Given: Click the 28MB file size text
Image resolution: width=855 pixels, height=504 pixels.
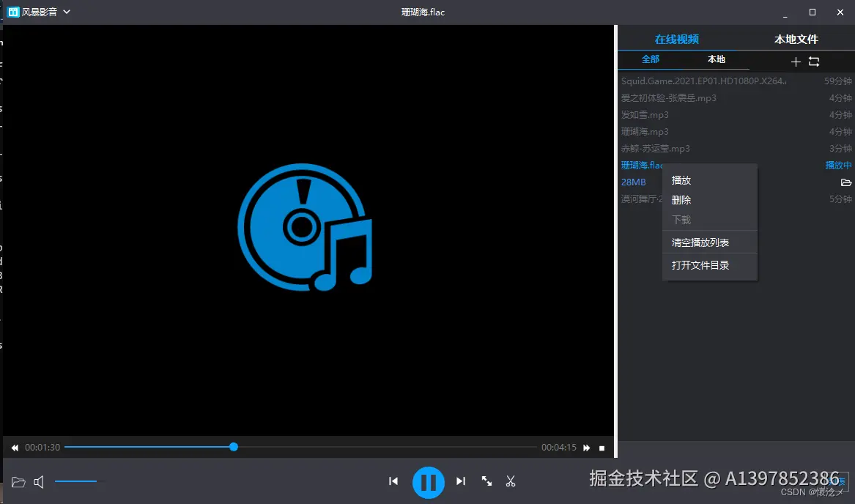Looking at the screenshot, I should 633,182.
